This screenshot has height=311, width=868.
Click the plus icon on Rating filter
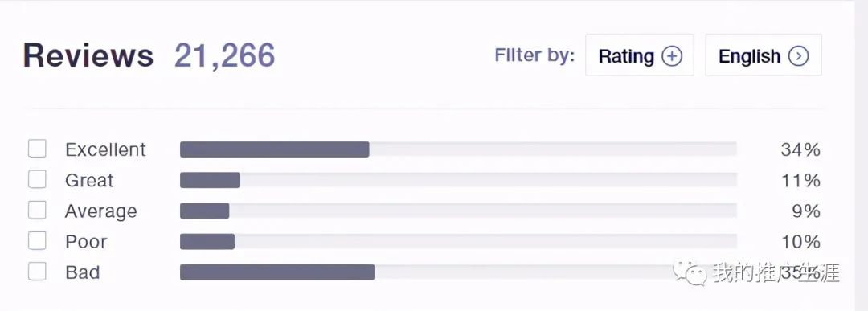tap(672, 56)
